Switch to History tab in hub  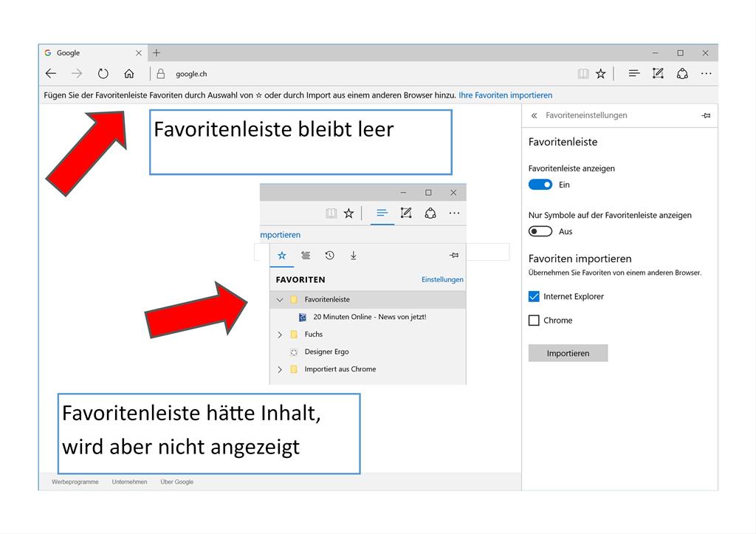(x=330, y=255)
